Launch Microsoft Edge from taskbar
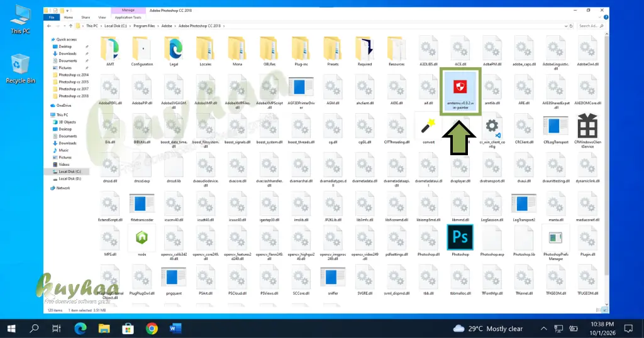Viewport: 644px width, 338px height. [x=80, y=328]
